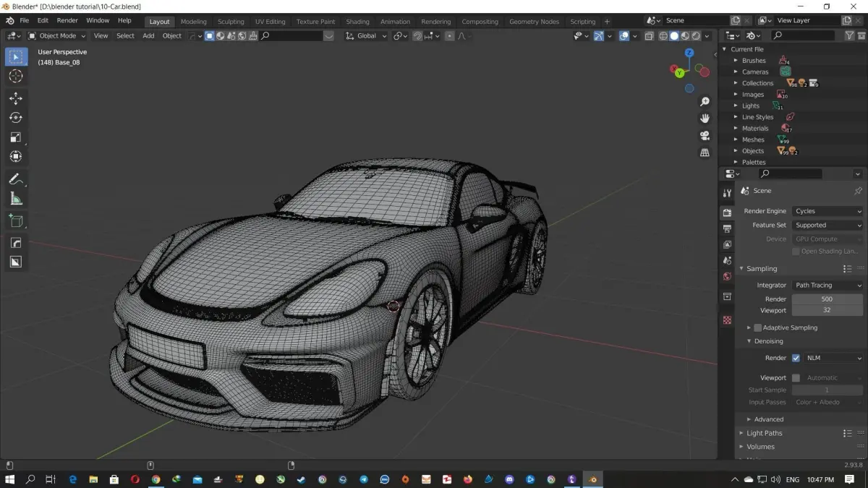Toggle X-ray view in viewport header
The height and width of the screenshot is (488, 868).
[649, 35]
